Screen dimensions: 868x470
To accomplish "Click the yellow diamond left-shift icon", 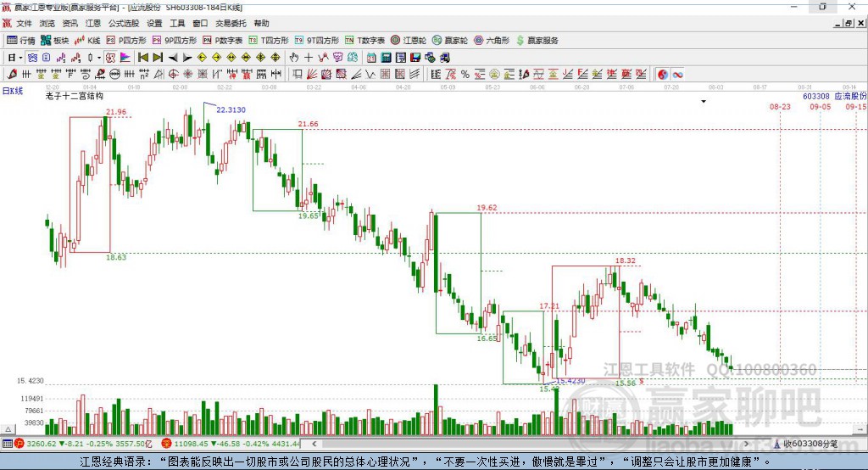I will pyautogui.click(x=202, y=58).
